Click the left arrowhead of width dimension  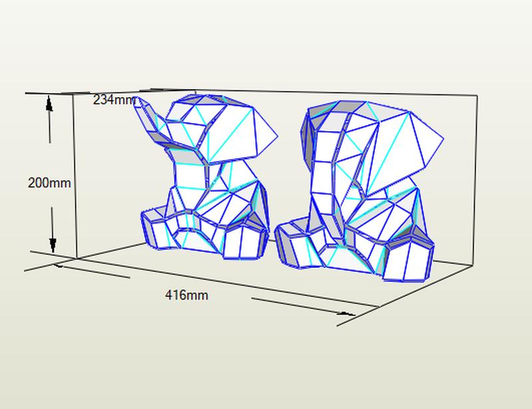tap(58, 265)
